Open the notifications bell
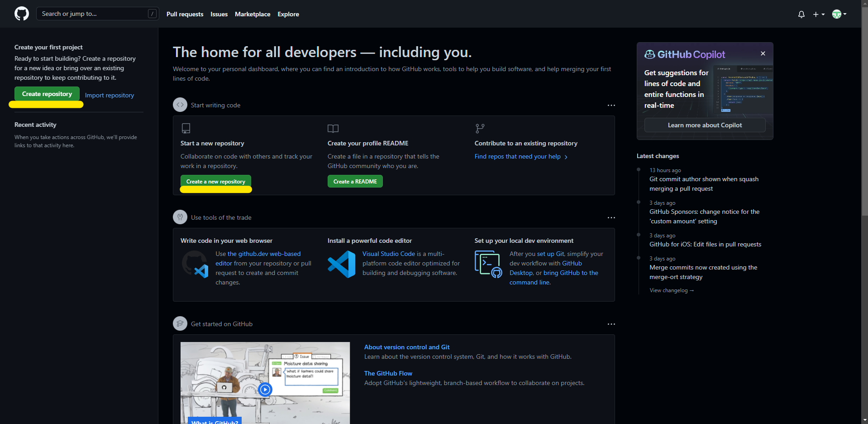This screenshot has height=424, width=868. [801, 14]
